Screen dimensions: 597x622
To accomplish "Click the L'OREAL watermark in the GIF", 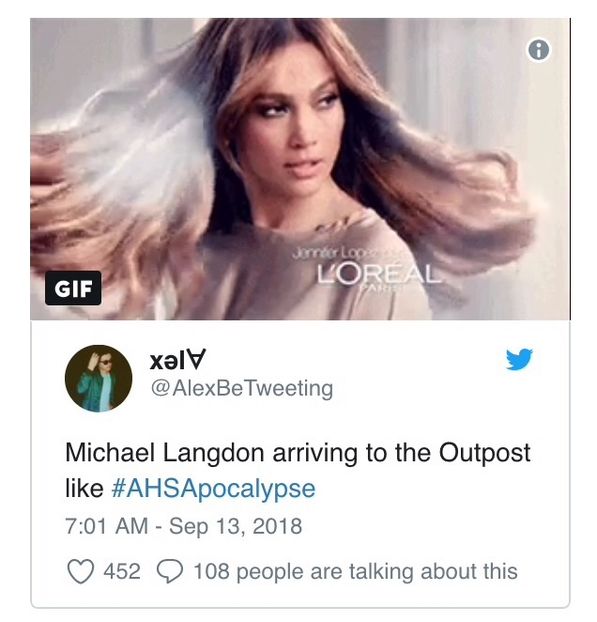I will [x=378, y=273].
